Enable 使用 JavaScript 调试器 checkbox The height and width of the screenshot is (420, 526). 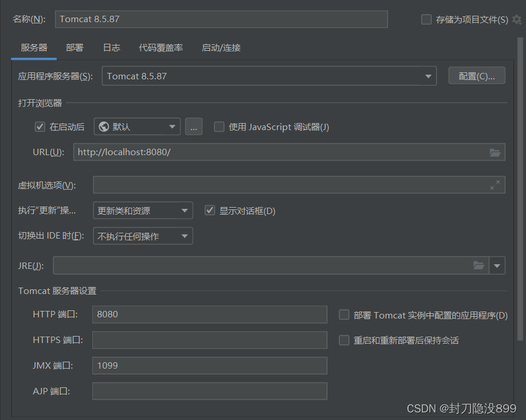coord(219,127)
